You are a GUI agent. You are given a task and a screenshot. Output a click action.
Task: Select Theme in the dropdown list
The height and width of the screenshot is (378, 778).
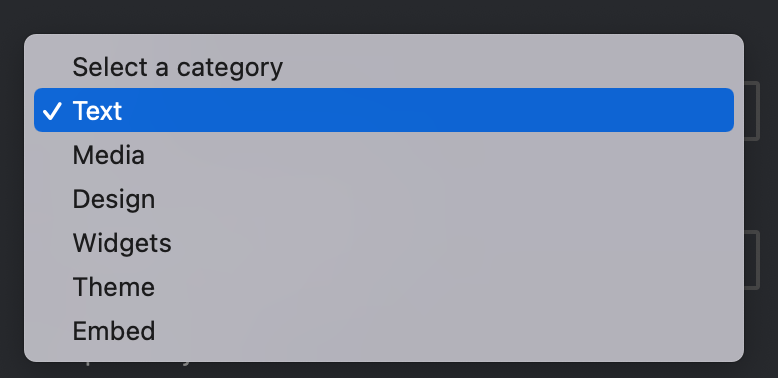(x=384, y=287)
